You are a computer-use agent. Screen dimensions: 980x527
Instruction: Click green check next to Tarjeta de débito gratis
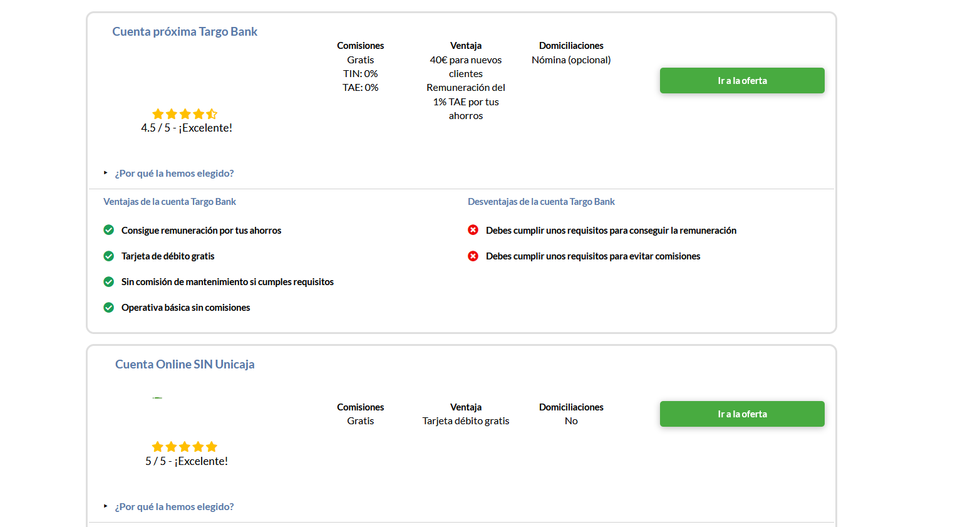click(109, 256)
